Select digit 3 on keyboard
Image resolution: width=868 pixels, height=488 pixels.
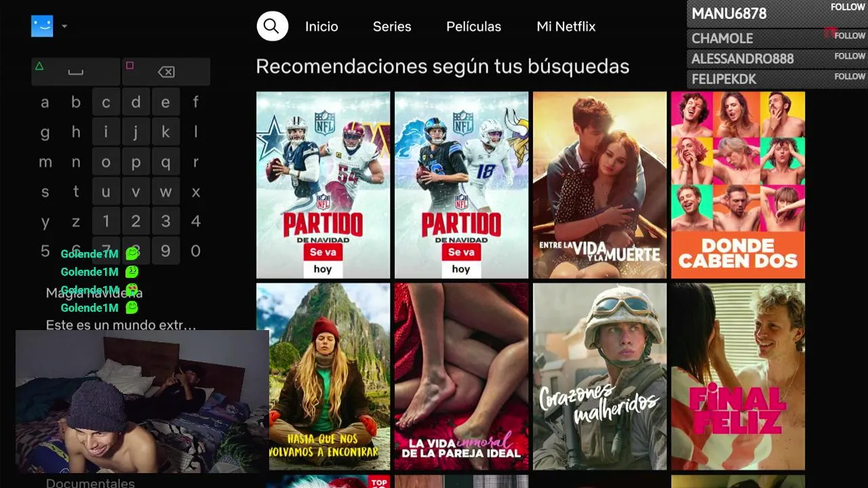[165, 221]
